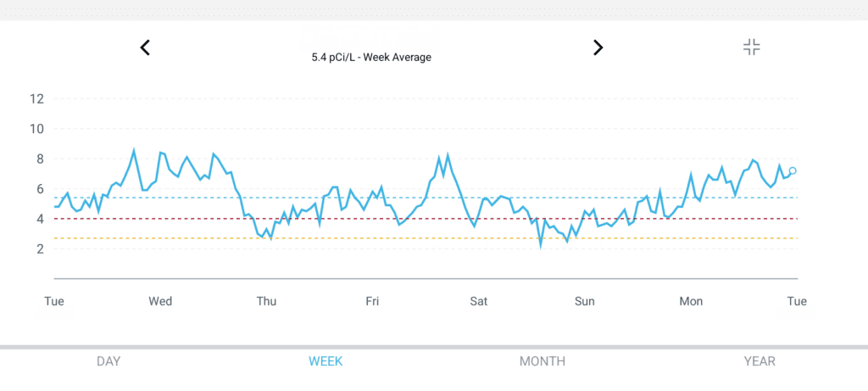
Task: Click the 5.4 pCi/L Week Average label
Action: click(x=372, y=58)
